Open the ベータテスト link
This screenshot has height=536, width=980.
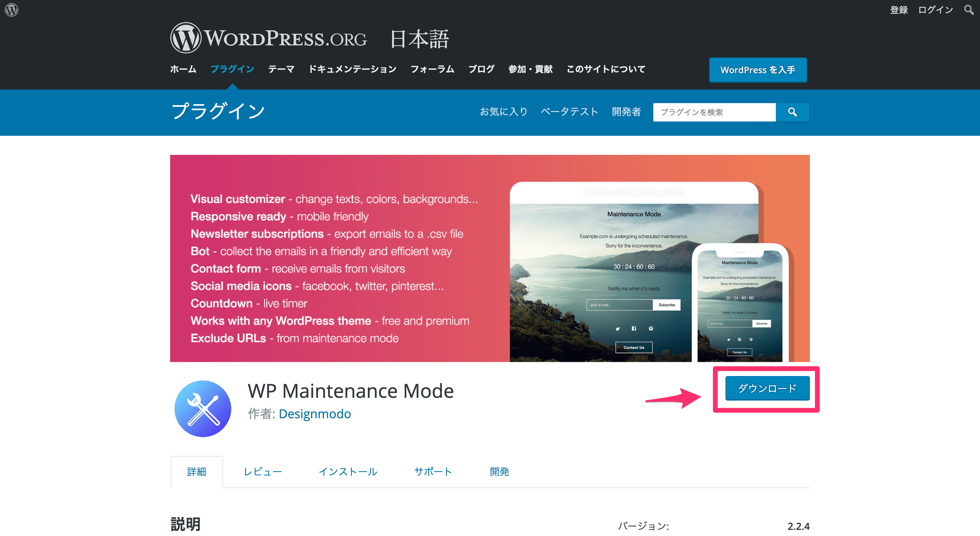pos(570,112)
